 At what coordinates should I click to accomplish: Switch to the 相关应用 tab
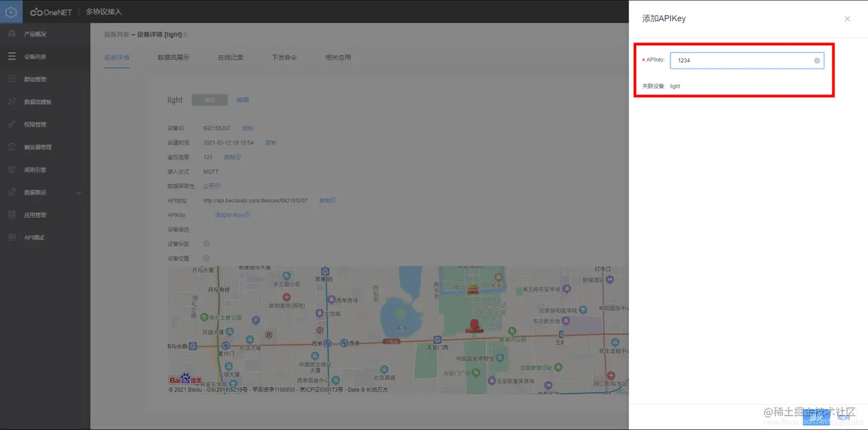pos(338,57)
